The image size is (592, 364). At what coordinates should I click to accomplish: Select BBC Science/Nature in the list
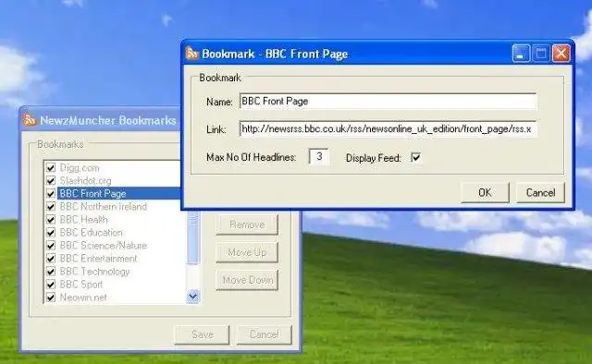click(103, 246)
